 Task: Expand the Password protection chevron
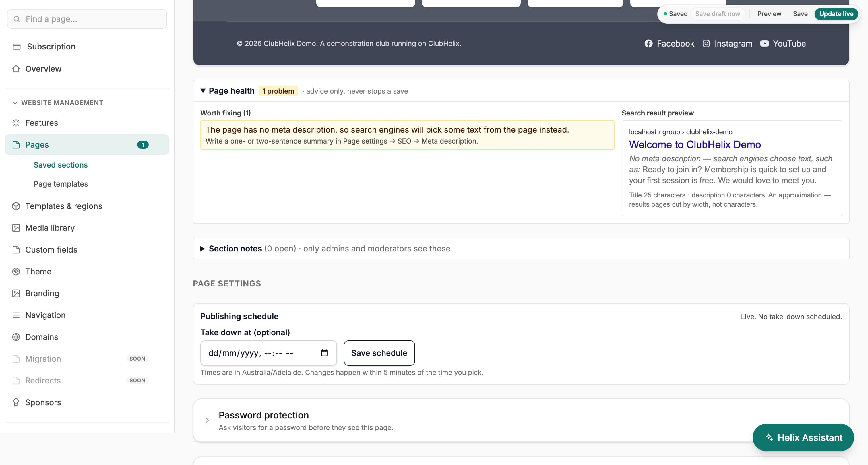[x=207, y=420]
